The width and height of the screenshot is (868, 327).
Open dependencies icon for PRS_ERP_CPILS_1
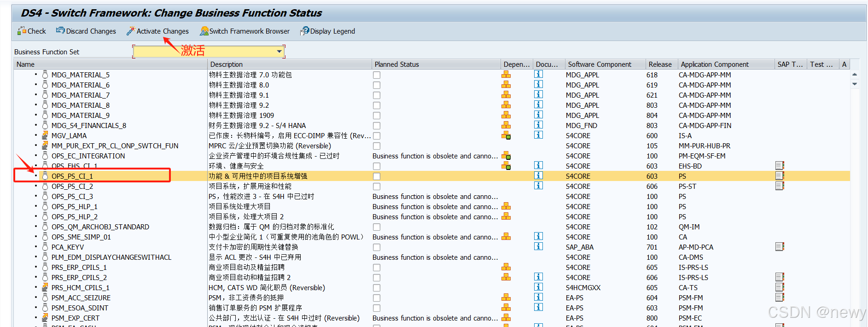pyautogui.click(x=506, y=267)
